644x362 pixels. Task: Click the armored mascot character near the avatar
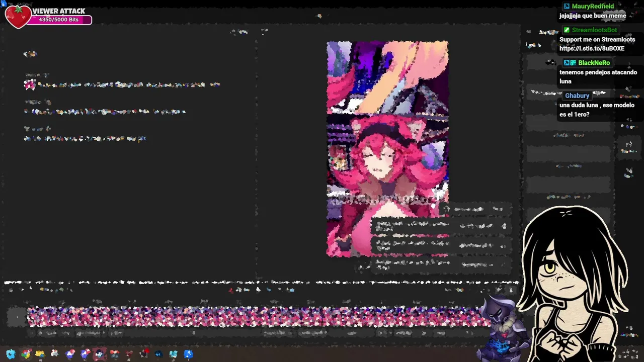(503, 328)
